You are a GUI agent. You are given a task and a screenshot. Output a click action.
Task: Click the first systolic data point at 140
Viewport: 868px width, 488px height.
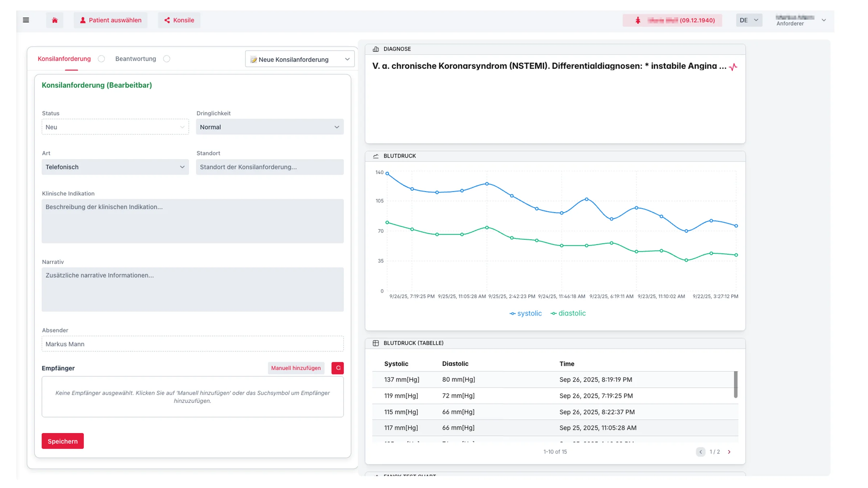coord(387,174)
